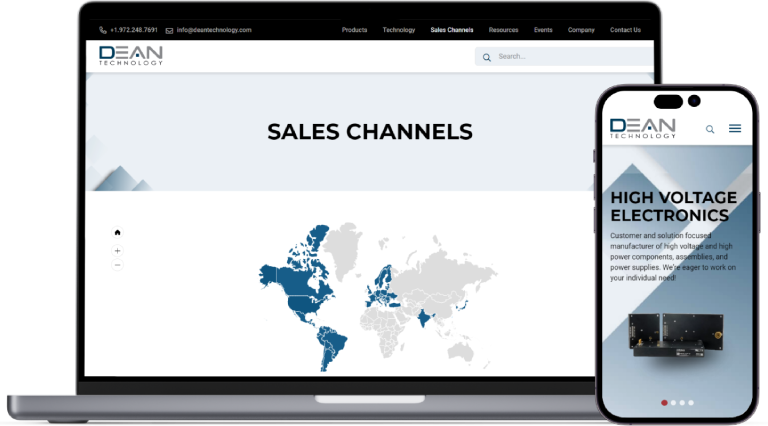
Task: Open the Products menu
Action: (x=354, y=30)
